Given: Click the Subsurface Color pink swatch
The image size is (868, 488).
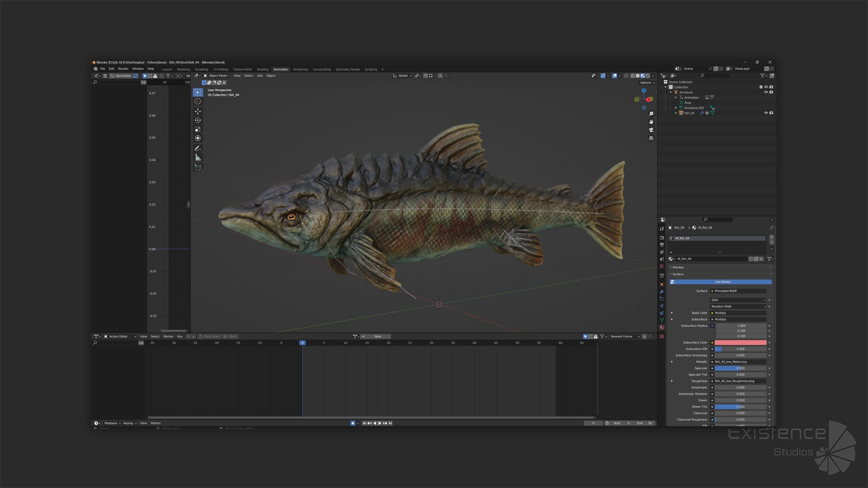Looking at the screenshot, I should coord(741,343).
